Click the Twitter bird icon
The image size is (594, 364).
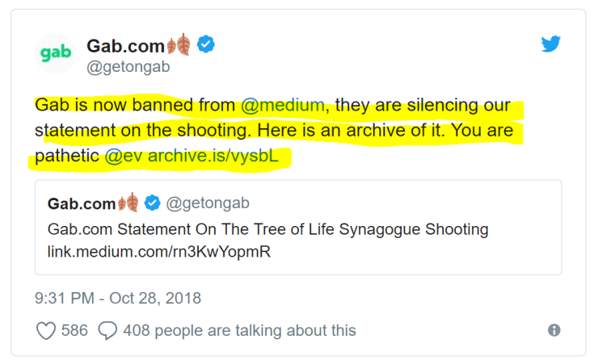551,44
